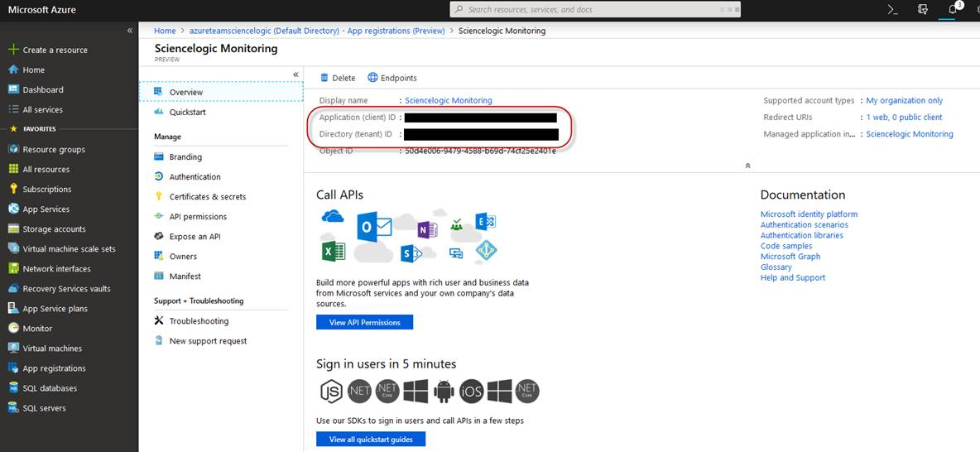Collapse the left portal sidebar

129,31
